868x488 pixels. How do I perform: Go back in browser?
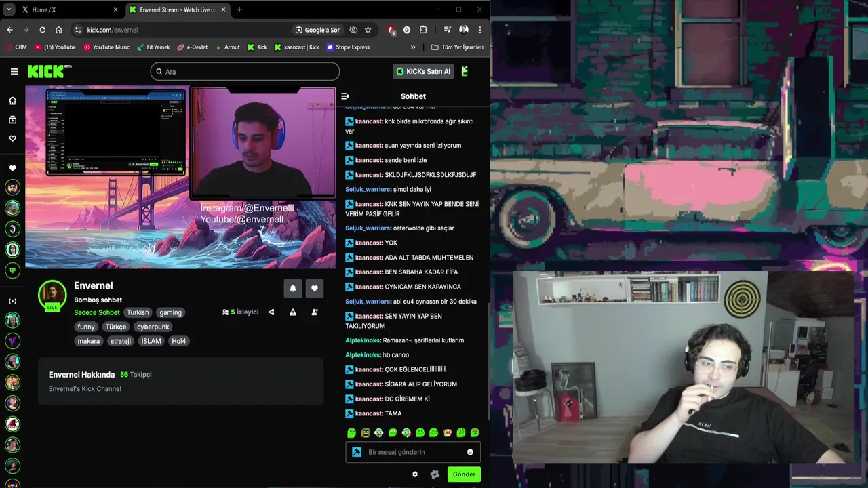9,30
